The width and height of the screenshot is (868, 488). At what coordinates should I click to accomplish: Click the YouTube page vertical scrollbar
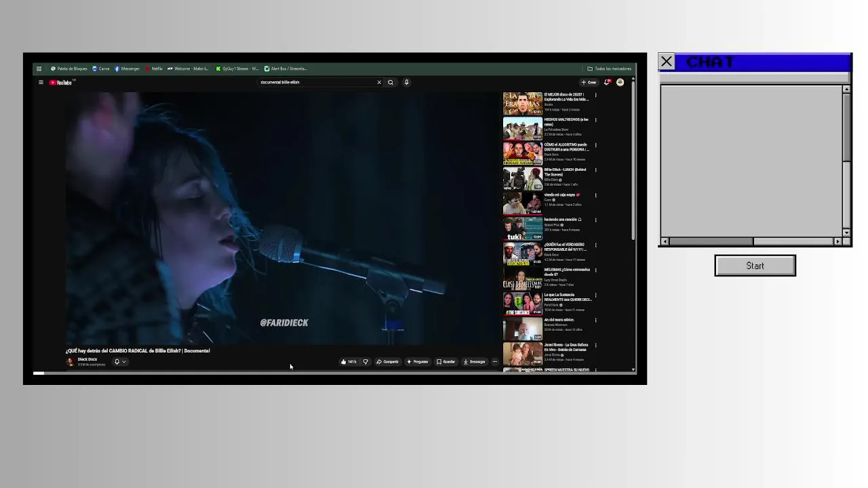pos(633,159)
